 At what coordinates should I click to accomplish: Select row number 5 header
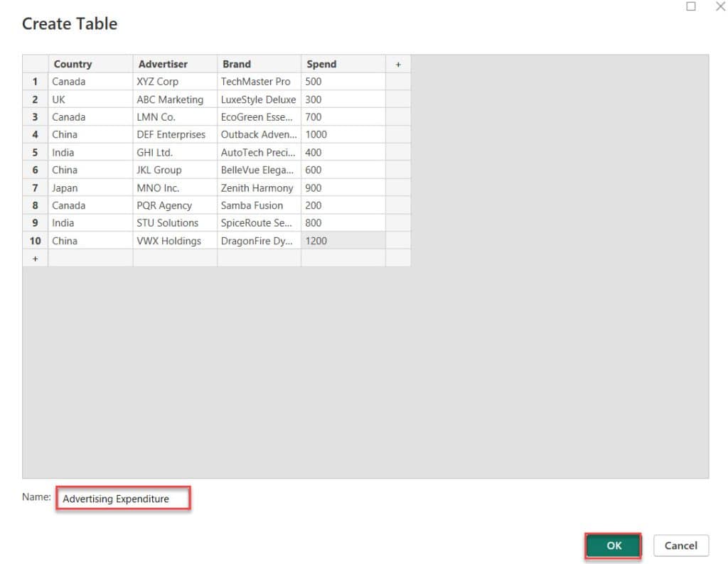click(x=36, y=152)
